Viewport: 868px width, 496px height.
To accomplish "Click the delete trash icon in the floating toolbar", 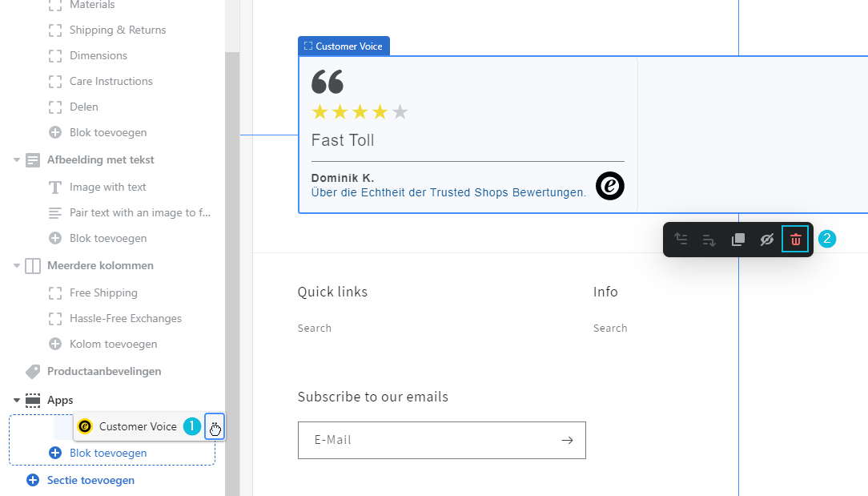I will 795,240.
